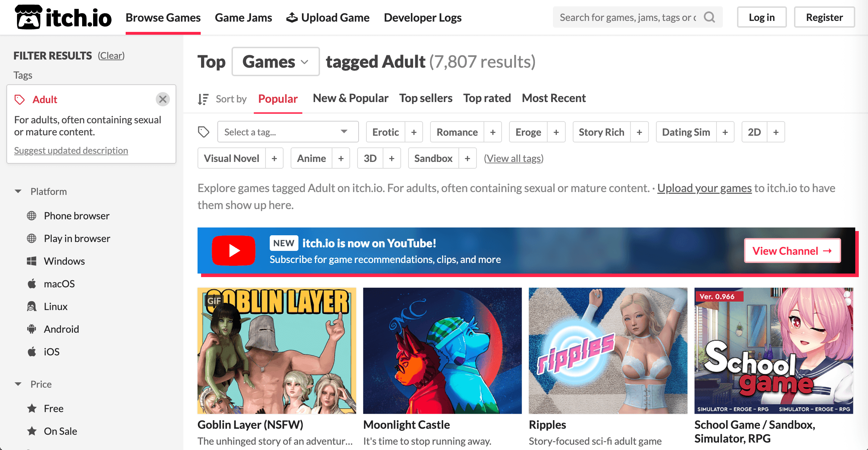Click View Channel button
868x450 pixels.
[792, 251]
